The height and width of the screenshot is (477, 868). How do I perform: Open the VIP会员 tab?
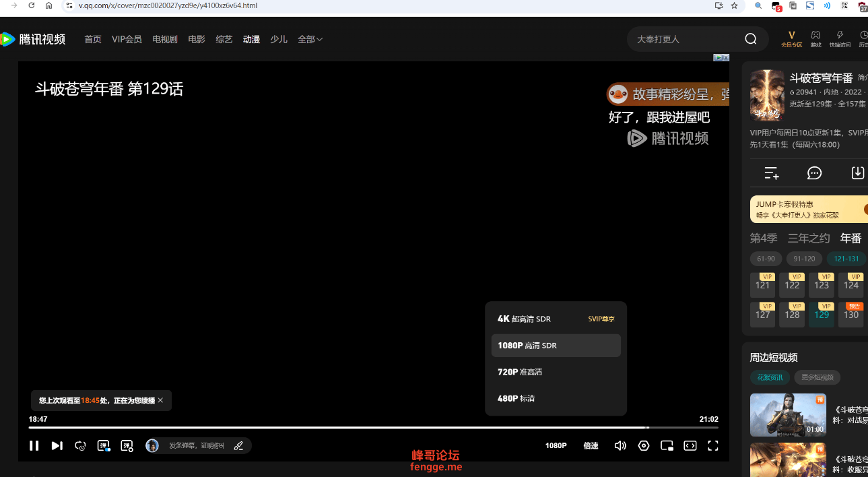point(127,39)
